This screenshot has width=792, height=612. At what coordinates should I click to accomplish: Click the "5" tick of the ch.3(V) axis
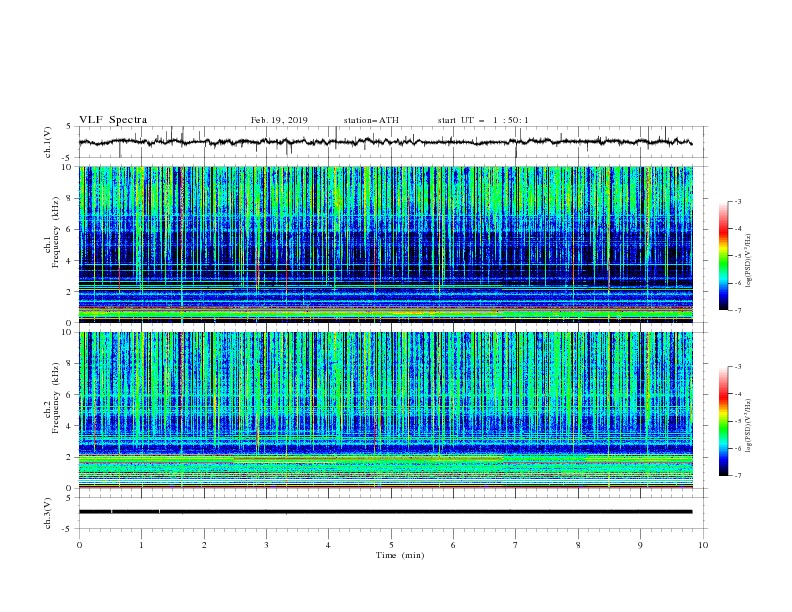pyautogui.click(x=69, y=497)
